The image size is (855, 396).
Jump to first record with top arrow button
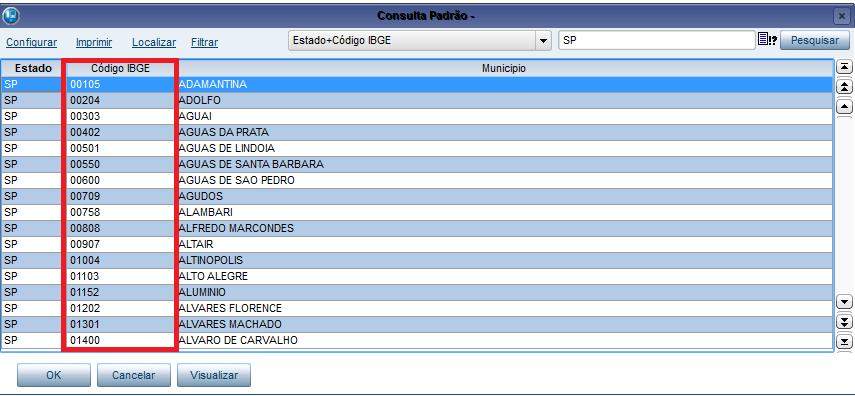coord(844,67)
